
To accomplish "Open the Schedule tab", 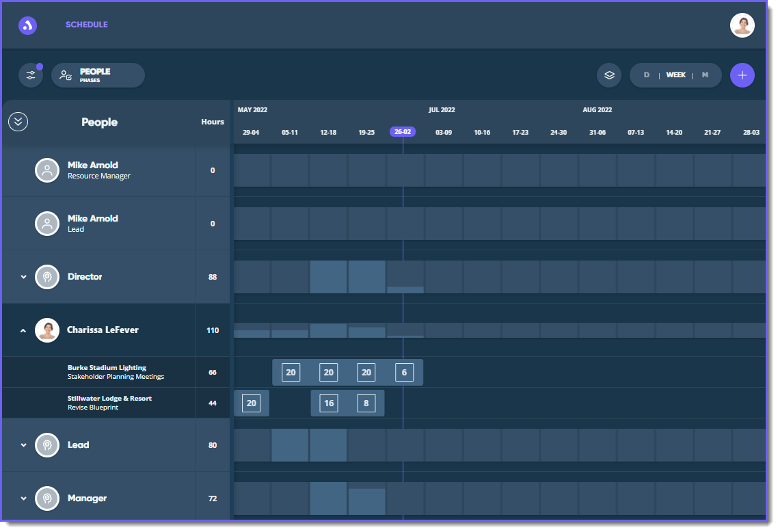I will point(86,25).
